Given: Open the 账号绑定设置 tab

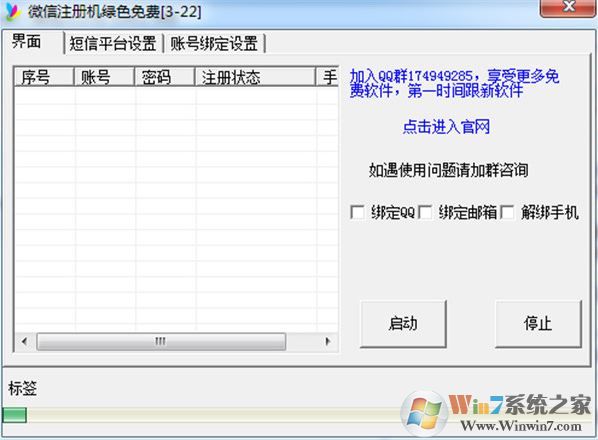Looking at the screenshot, I should click(x=214, y=43).
